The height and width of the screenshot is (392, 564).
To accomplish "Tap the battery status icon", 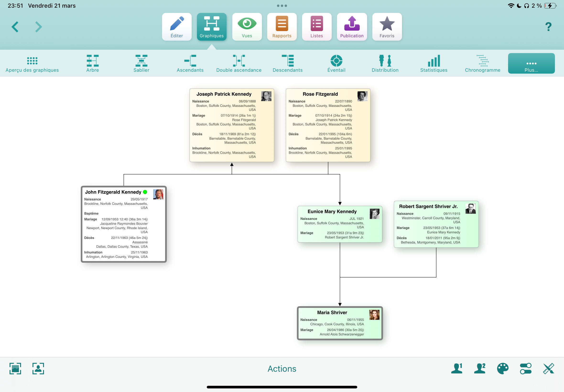I will [x=550, y=6].
